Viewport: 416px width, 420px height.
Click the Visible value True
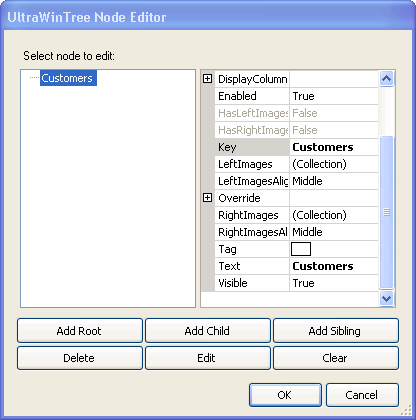pos(334,283)
